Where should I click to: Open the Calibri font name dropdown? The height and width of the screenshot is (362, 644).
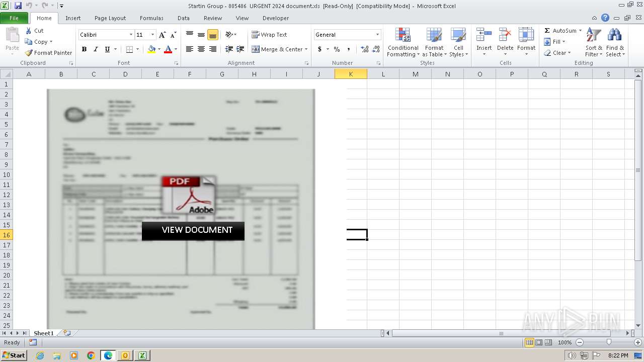(x=131, y=35)
